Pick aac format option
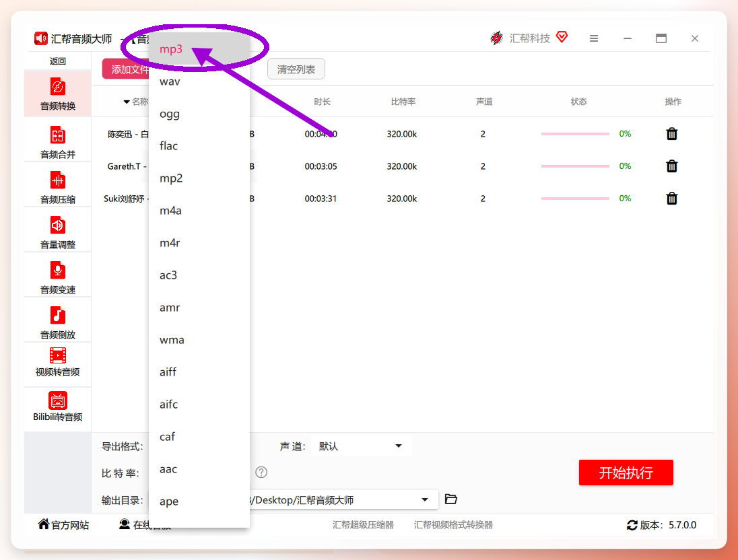This screenshot has width=738, height=560. pyautogui.click(x=199, y=469)
